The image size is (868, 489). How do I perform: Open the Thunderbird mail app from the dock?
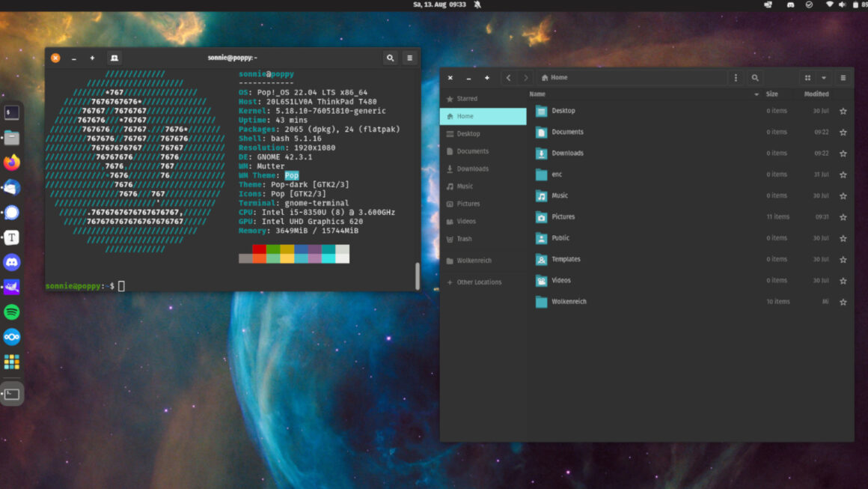12,187
